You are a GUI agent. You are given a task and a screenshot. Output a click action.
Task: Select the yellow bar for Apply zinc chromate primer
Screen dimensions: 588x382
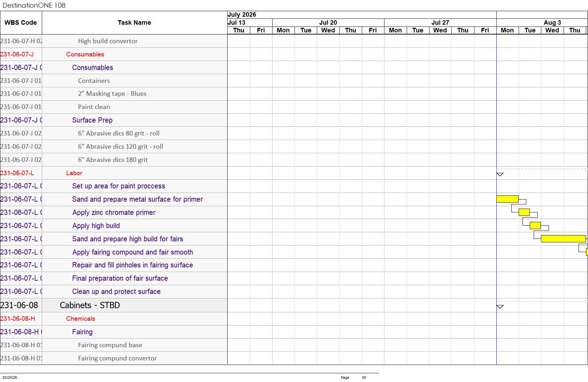[524, 212]
